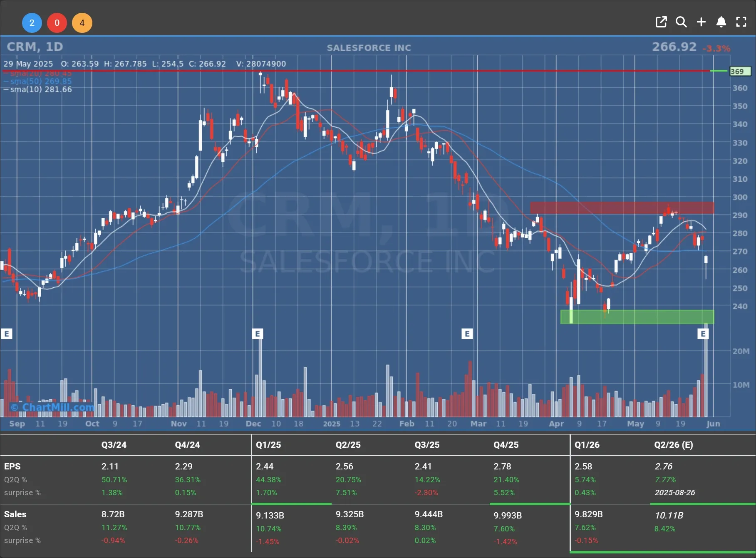Click the 29 May 2025 date readout
Screen dimensions: 756x558
click(28, 64)
